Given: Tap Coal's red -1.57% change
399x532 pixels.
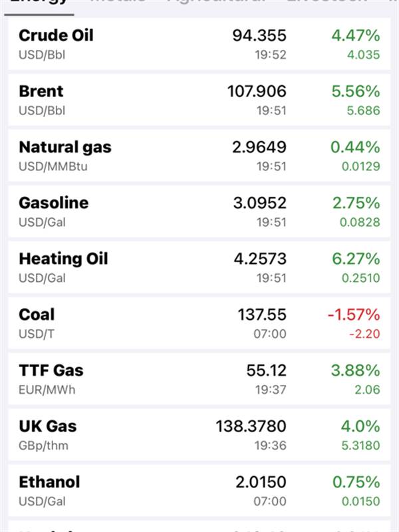Looking at the screenshot, I should point(354,315).
